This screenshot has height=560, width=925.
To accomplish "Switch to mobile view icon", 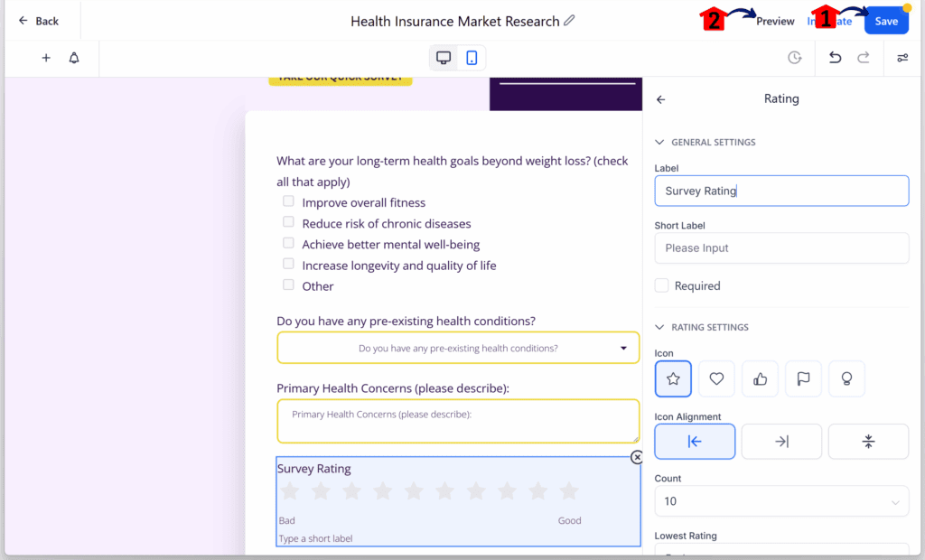I will (x=472, y=58).
